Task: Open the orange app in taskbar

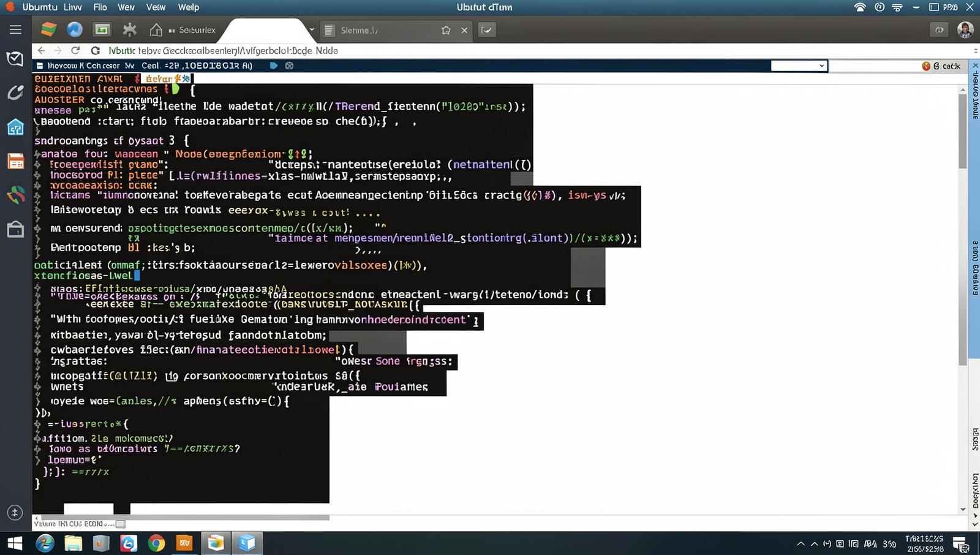Action: tap(184, 543)
